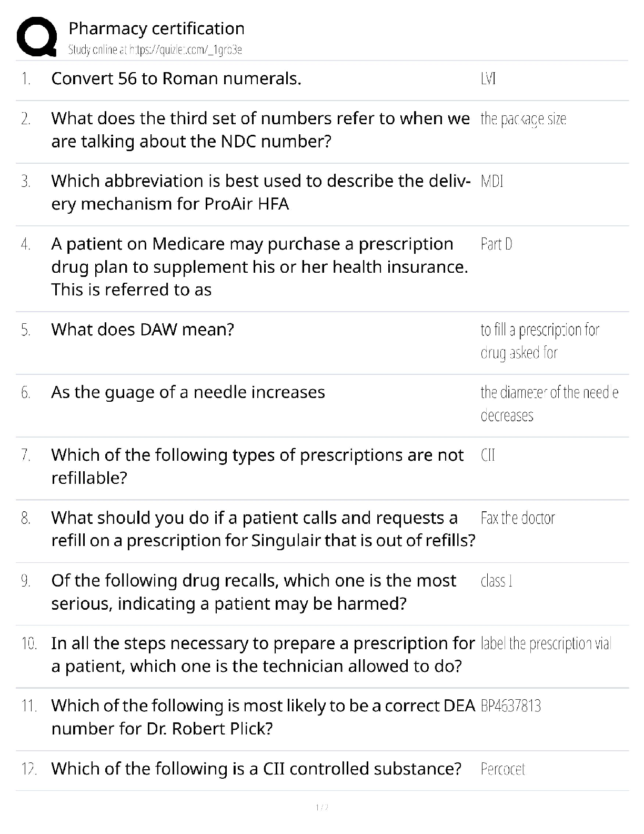
Task: Click the answer 'the package size'
Action: click(x=524, y=119)
